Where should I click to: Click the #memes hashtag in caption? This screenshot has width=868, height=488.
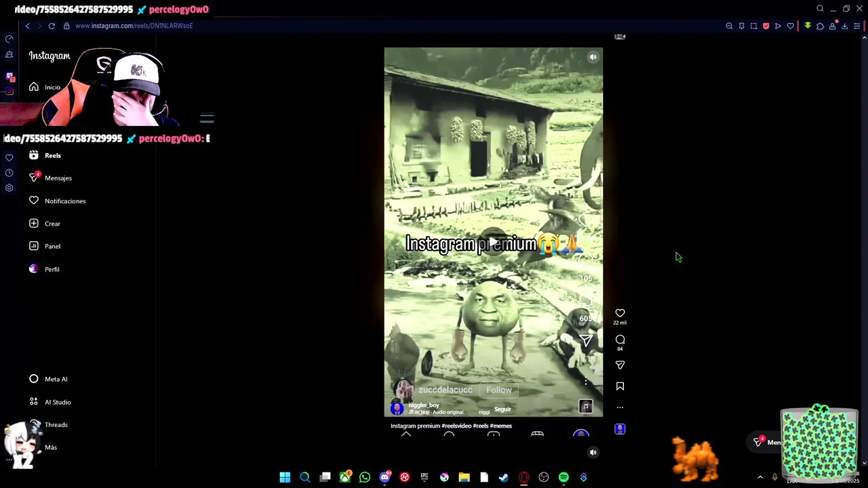pos(501,426)
